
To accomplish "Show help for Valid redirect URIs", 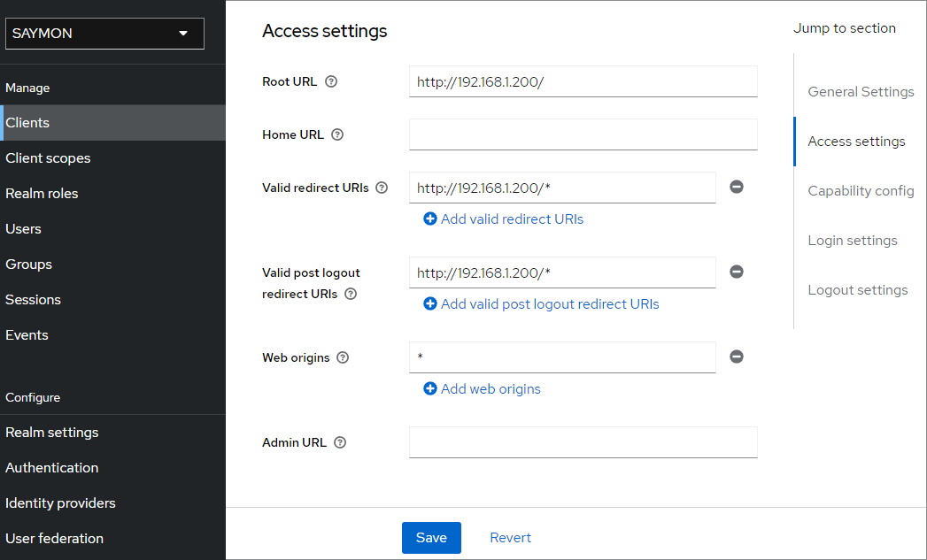I will (382, 188).
